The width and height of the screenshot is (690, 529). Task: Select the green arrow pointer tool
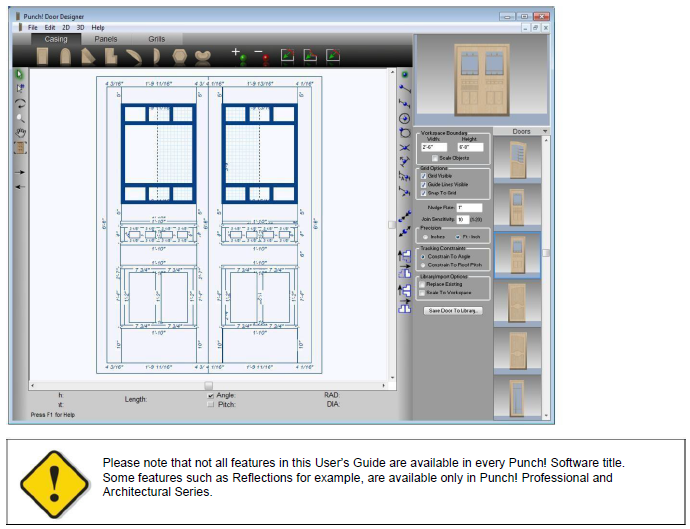click(20, 74)
